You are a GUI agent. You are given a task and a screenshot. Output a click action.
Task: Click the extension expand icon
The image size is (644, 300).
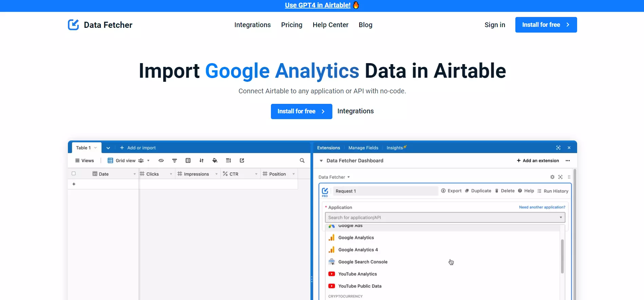pos(560,177)
